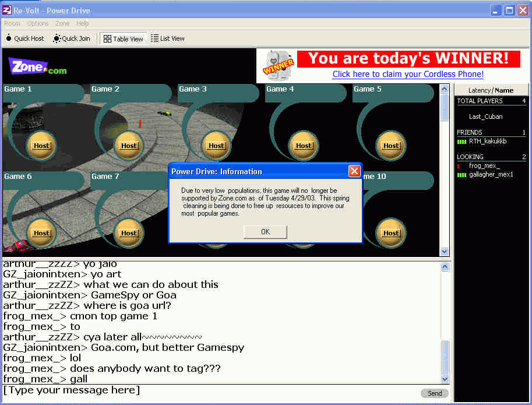The height and width of the screenshot is (405, 532).
Task: Click Game 4 table label
Action: point(280,89)
